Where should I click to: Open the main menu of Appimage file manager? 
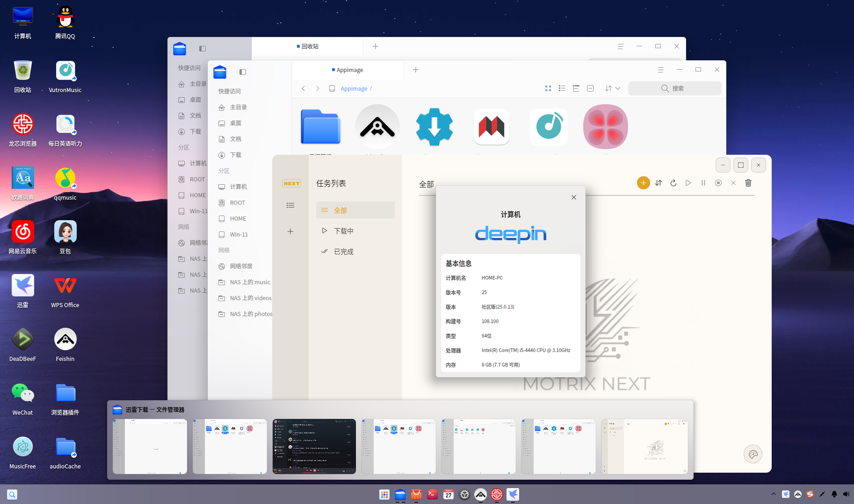click(661, 70)
